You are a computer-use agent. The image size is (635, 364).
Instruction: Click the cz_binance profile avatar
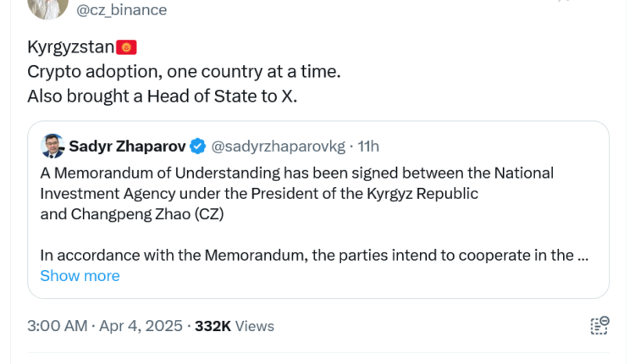pos(47,7)
